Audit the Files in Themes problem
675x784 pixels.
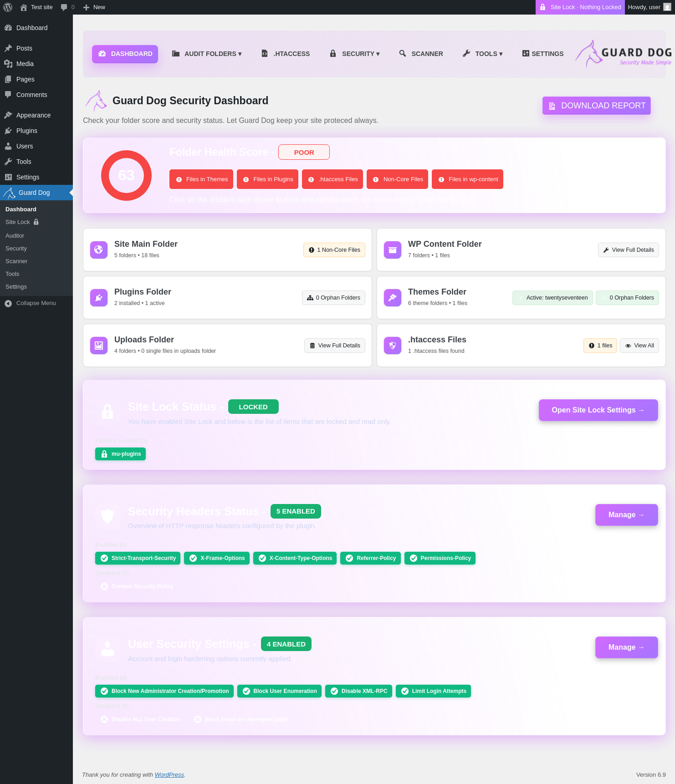[201, 179]
